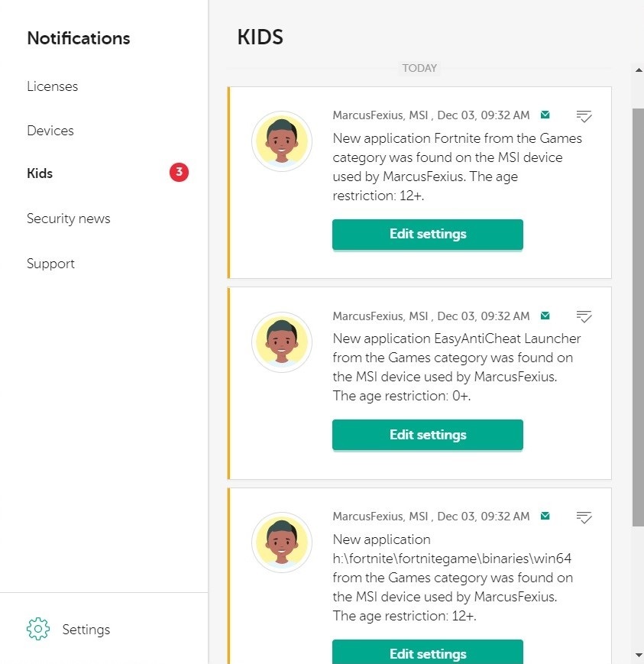This screenshot has height=664, width=644.
Task: Click the envelope icon on EasyAntiCheat notification
Action: tap(545, 316)
